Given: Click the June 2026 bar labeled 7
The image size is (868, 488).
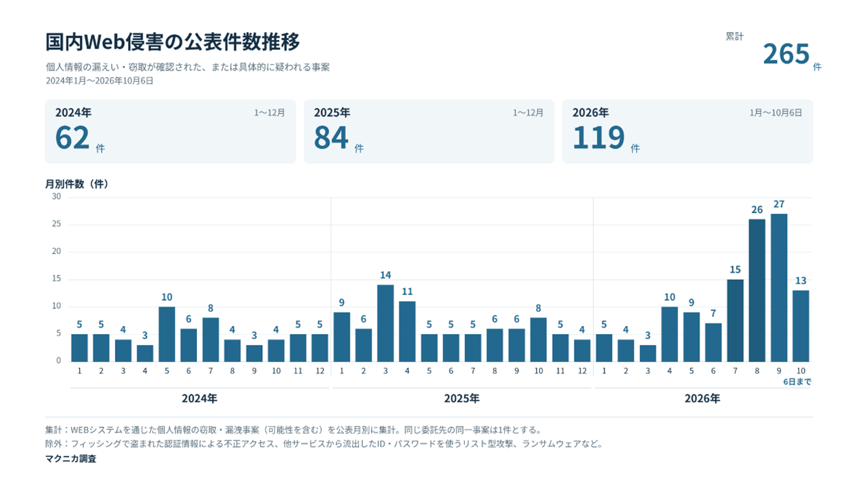Looking at the screenshot, I should point(713,343).
